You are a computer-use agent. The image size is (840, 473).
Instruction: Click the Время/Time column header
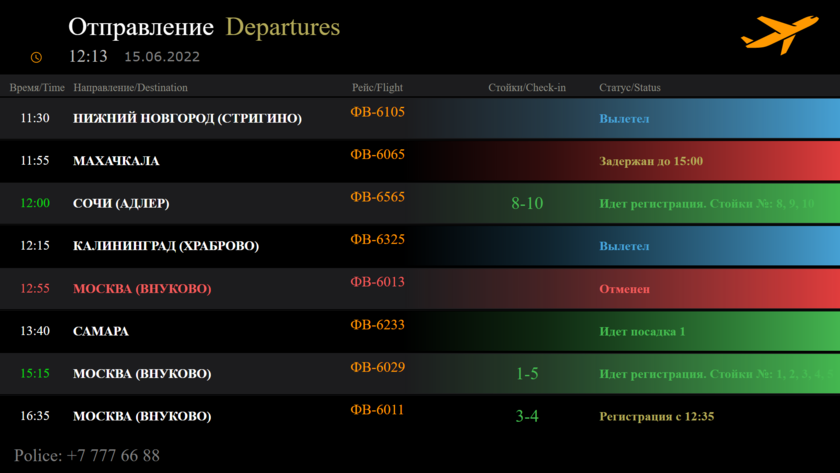(x=37, y=88)
